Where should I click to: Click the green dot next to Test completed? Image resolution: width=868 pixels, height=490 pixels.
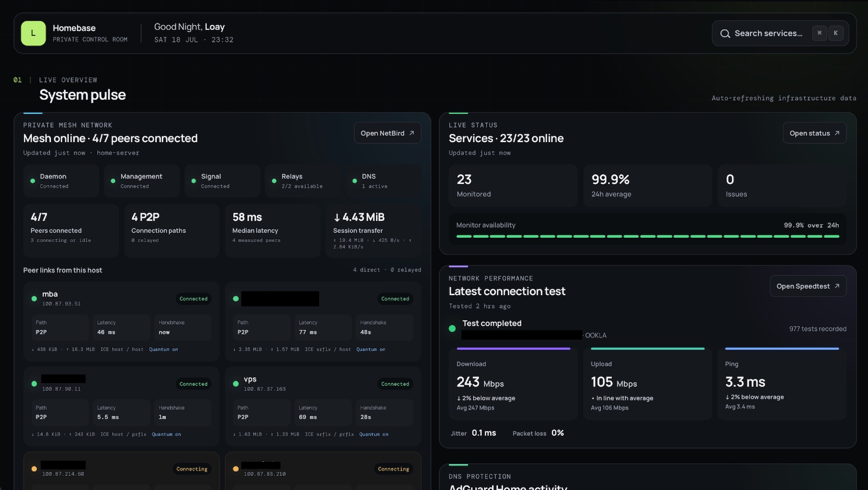[x=452, y=328]
